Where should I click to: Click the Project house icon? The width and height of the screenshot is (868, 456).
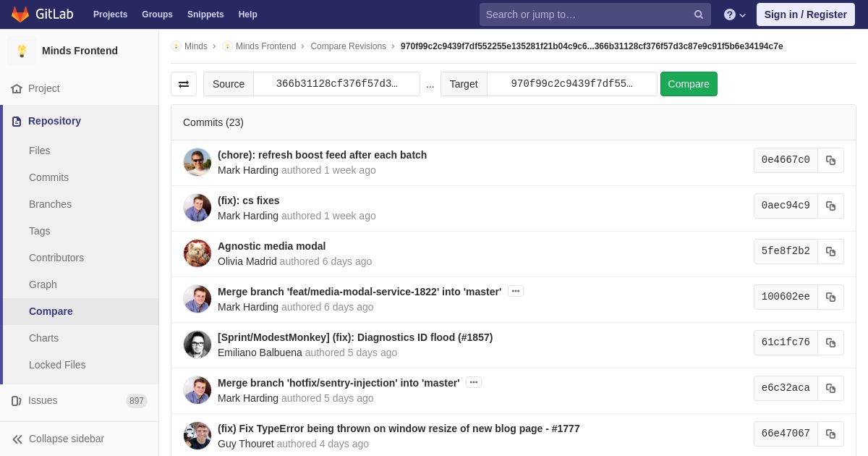click(17, 88)
